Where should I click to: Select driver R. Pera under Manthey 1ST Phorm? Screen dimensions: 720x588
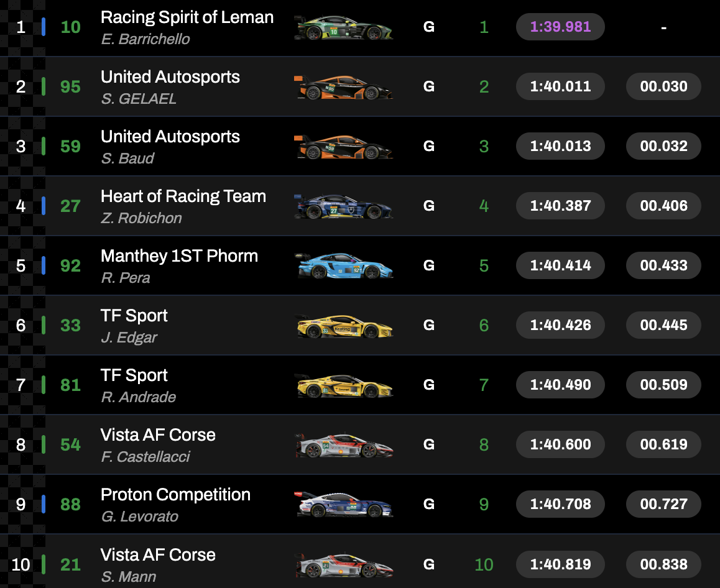coord(126,278)
